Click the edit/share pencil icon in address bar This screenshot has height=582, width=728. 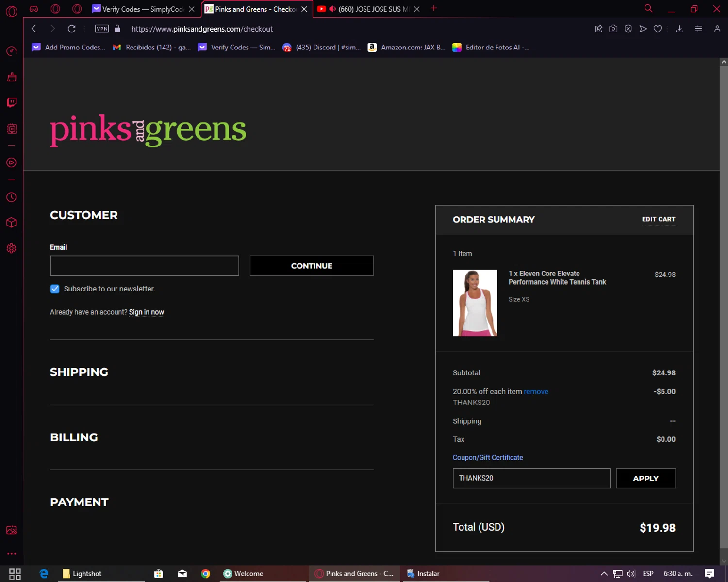click(x=598, y=29)
